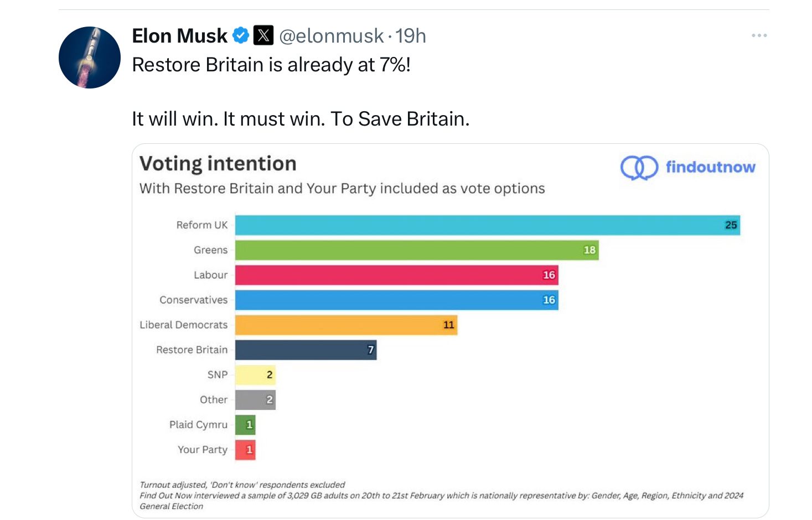Screen dimensions: 812x520
Task: Click the red Your Party bar
Action: pos(245,450)
